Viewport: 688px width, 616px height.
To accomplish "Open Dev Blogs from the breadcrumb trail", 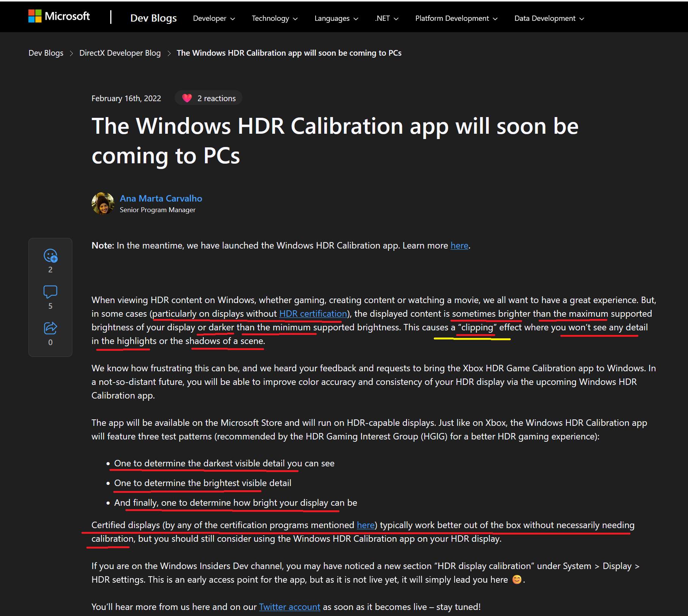I will pyautogui.click(x=45, y=53).
